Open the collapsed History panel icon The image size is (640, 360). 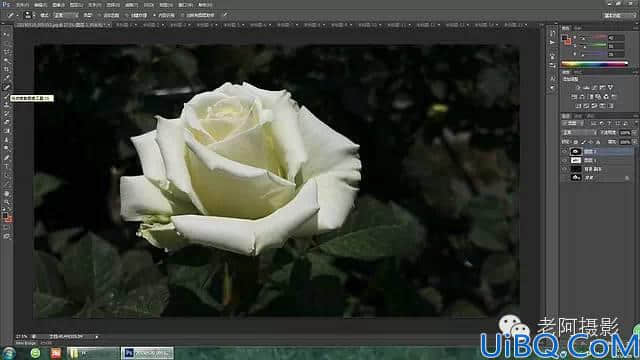(552, 33)
